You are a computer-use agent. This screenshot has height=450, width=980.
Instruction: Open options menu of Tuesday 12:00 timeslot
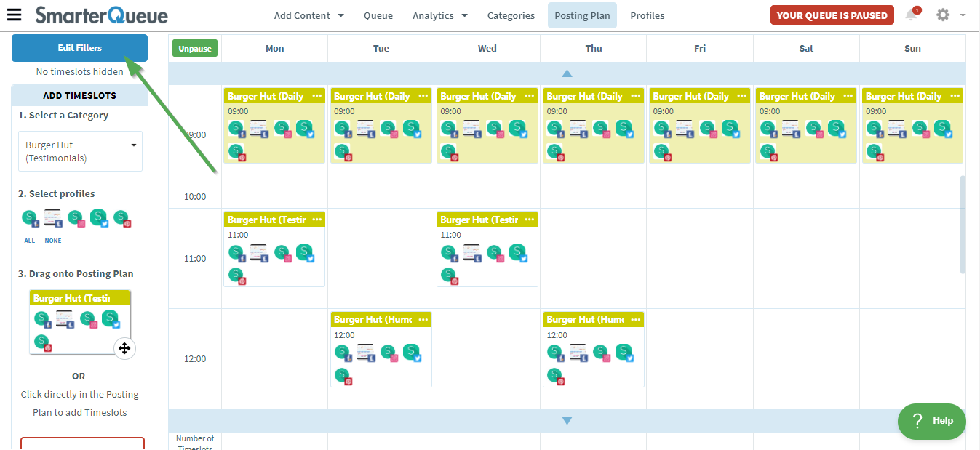point(423,319)
